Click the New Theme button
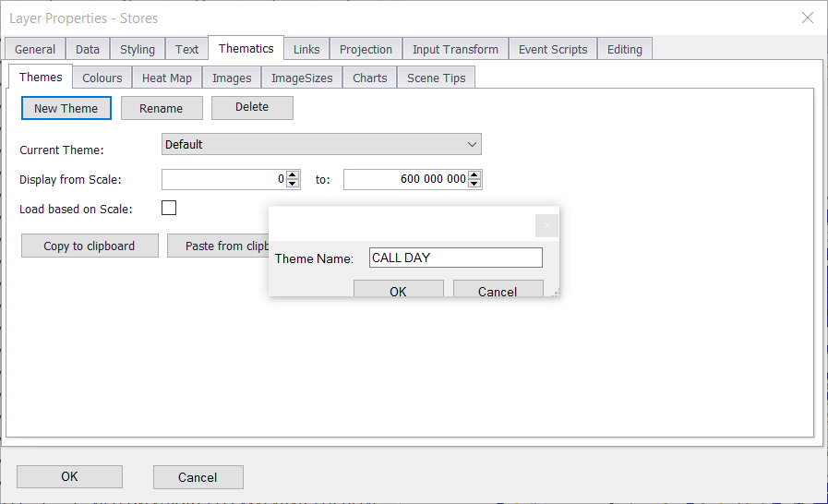Viewport: 828px width, 504px height. pyautogui.click(x=66, y=108)
